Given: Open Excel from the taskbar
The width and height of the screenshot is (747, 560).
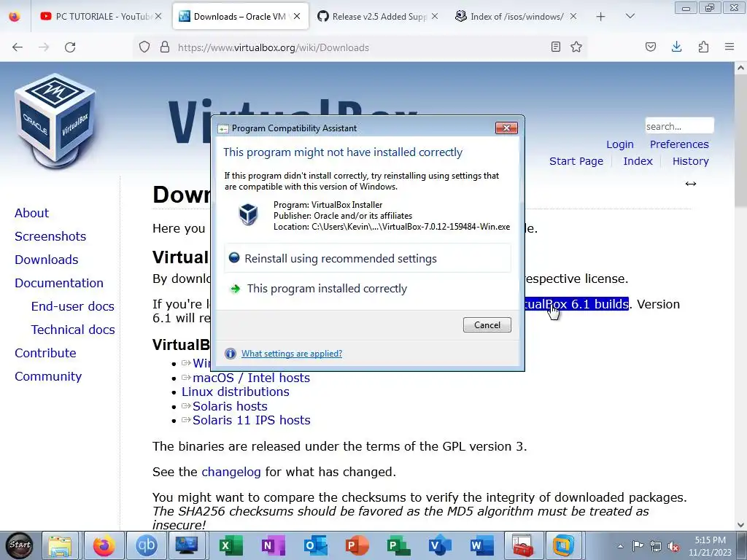Looking at the screenshot, I should pyautogui.click(x=231, y=545).
